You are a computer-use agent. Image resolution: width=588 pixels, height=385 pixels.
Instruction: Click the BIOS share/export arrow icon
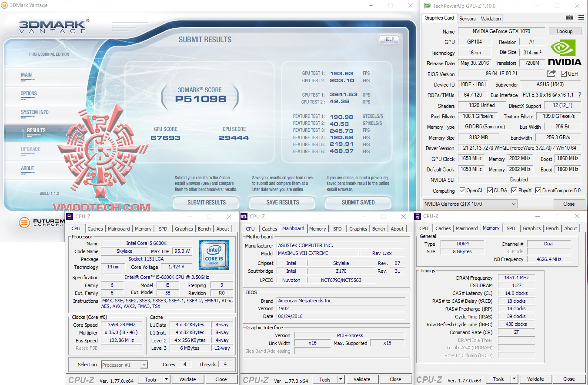pos(551,74)
